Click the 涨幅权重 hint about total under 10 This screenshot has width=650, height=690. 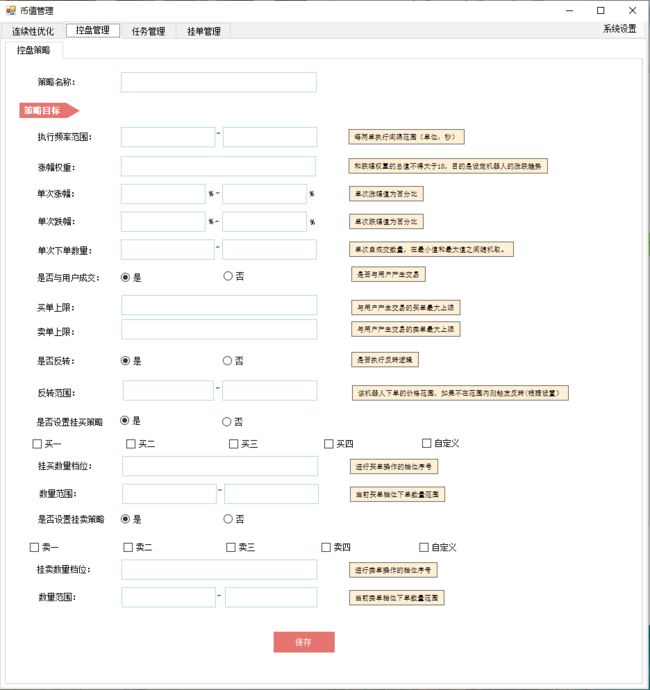(x=448, y=166)
